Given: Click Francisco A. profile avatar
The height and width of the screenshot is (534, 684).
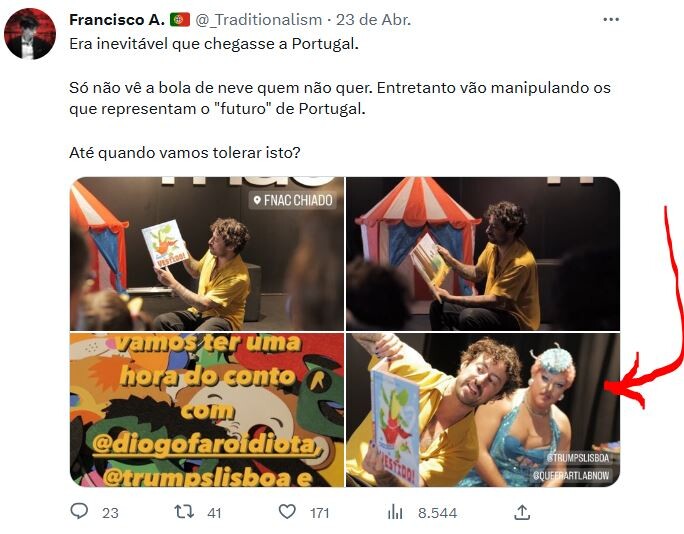Looking at the screenshot, I should (x=29, y=34).
